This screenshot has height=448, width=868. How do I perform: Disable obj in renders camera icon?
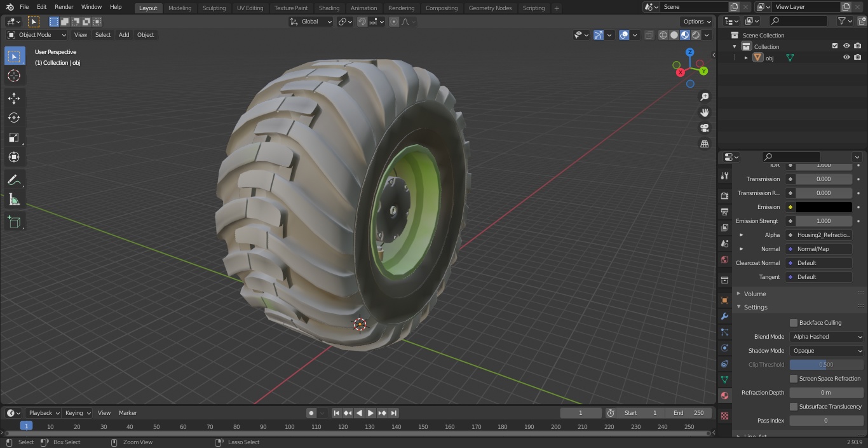click(857, 57)
